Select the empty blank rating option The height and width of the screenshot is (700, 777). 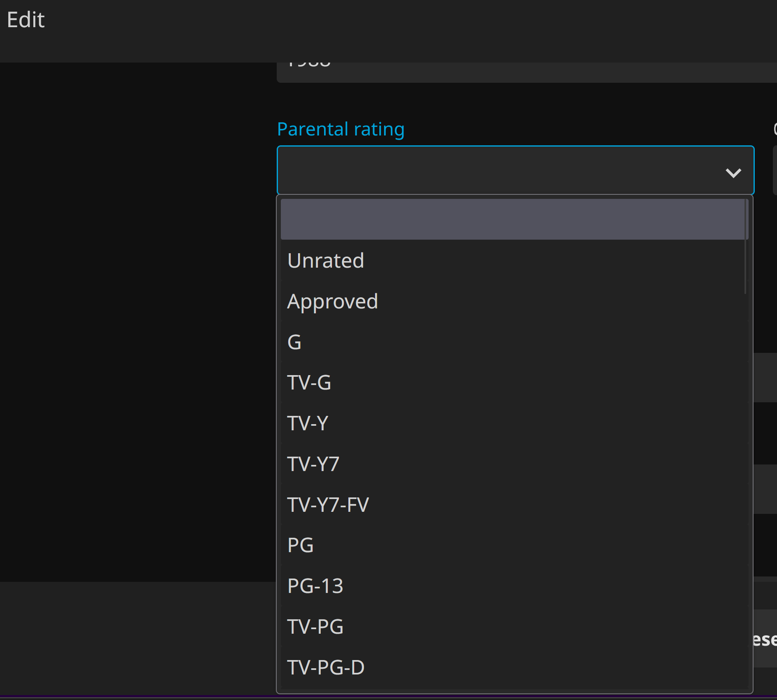(x=513, y=219)
